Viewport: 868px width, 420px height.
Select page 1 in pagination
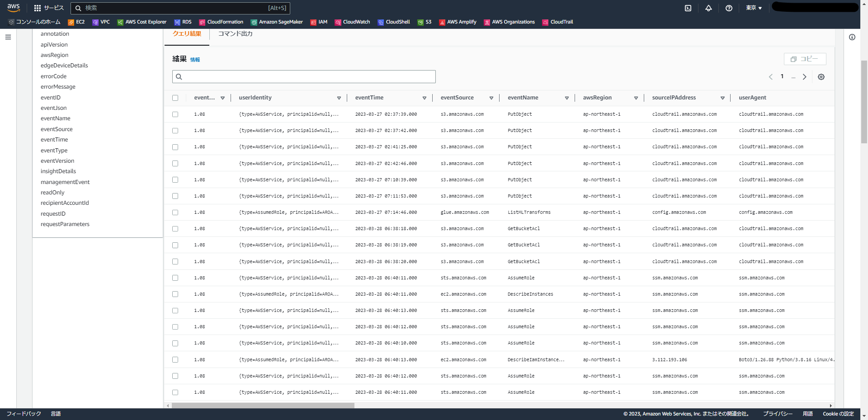pos(782,76)
